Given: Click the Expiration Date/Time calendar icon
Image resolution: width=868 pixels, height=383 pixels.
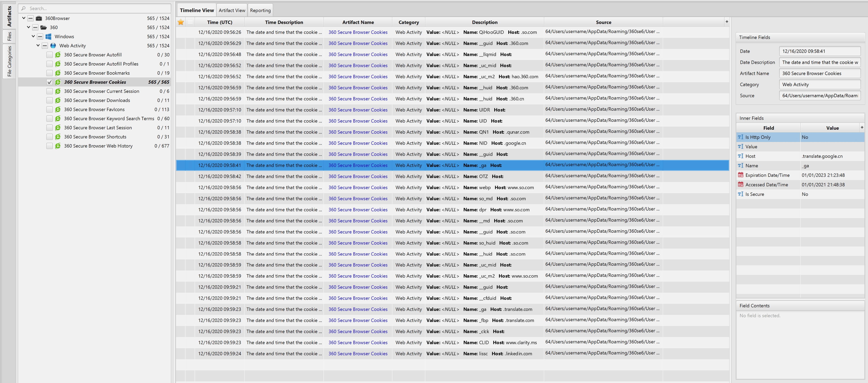Looking at the screenshot, I should (x=741, y=175).
